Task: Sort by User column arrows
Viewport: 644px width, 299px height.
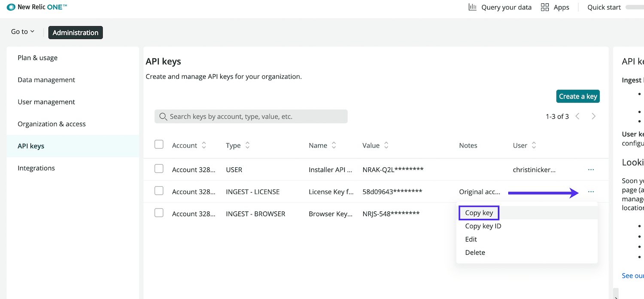Action: (x=534, y=145)
